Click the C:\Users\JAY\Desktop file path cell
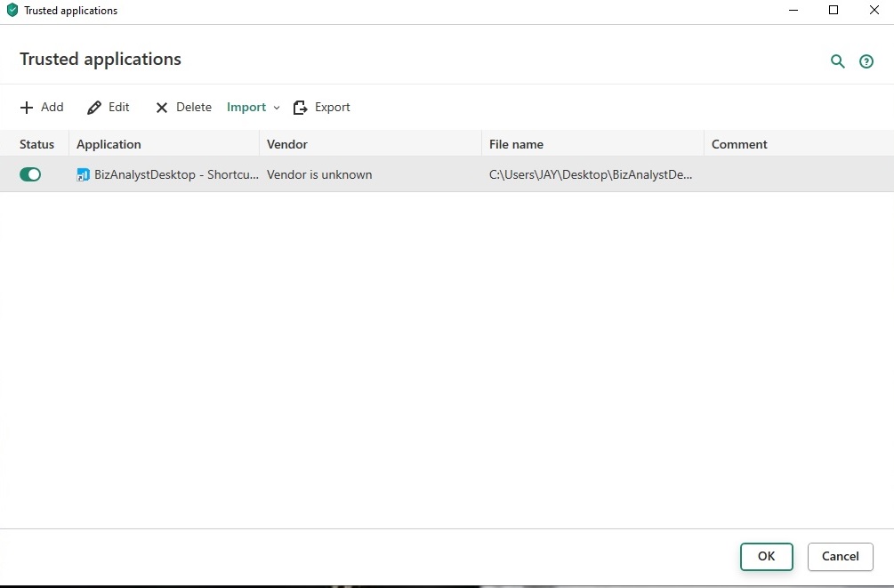This screenshot has width=894, height=588. [591, 174]
